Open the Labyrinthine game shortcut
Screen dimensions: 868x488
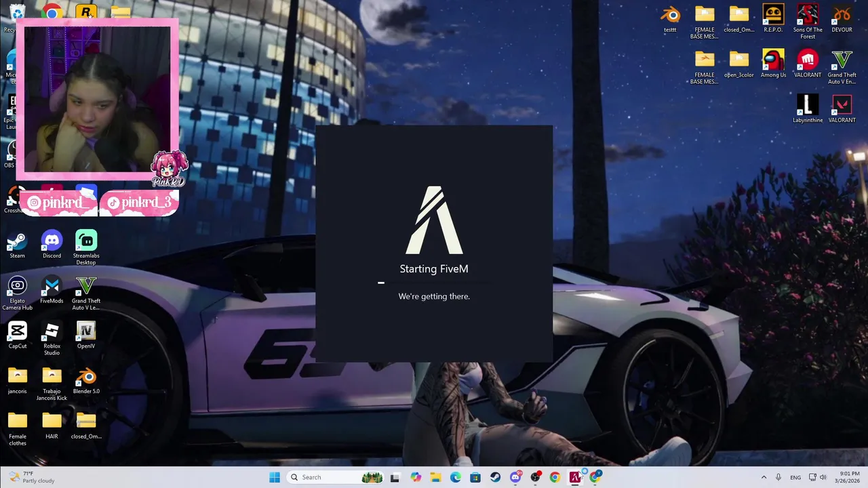point(808,109)
